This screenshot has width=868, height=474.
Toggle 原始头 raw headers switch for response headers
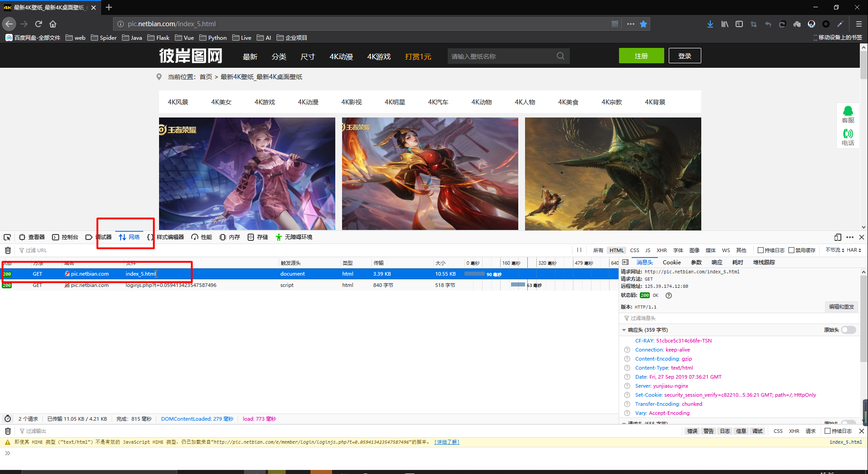pos(849,330)
